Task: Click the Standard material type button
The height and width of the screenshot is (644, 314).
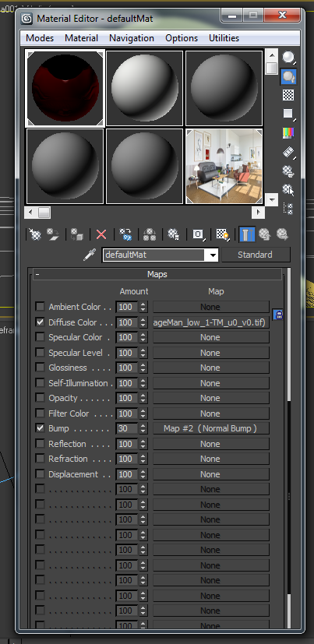Action: tap(256, 255)
